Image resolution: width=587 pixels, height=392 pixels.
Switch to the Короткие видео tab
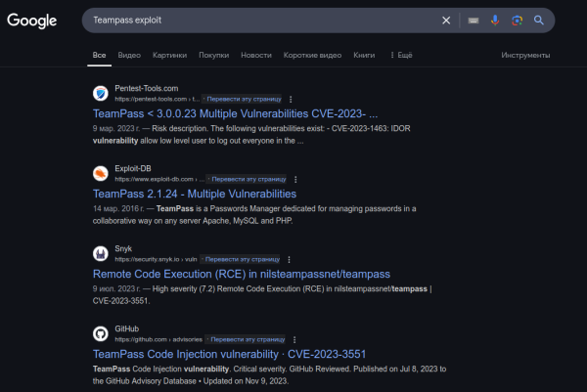[312, 55]
